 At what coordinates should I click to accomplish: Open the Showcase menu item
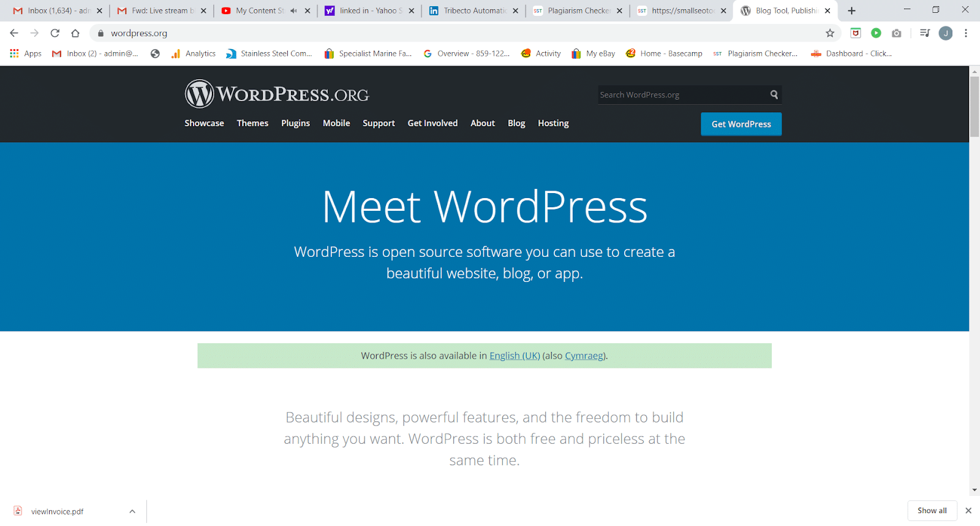(x=204, y=123)
